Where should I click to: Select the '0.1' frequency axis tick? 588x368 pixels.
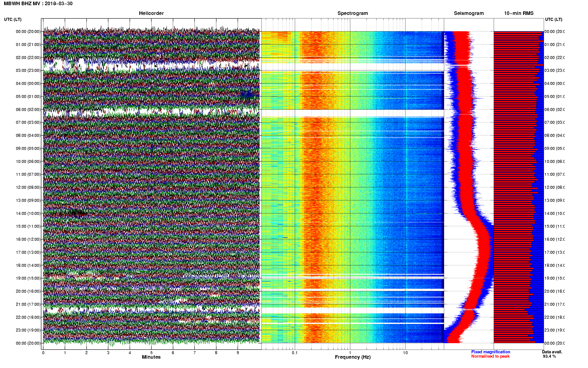tap(295, 353)
